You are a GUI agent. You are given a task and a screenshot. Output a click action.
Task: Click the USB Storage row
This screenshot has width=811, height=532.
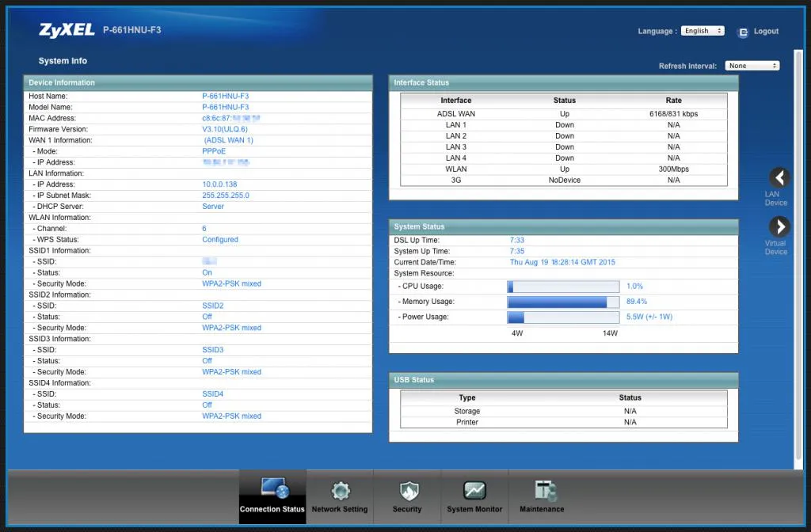click(x=564, y=411)
